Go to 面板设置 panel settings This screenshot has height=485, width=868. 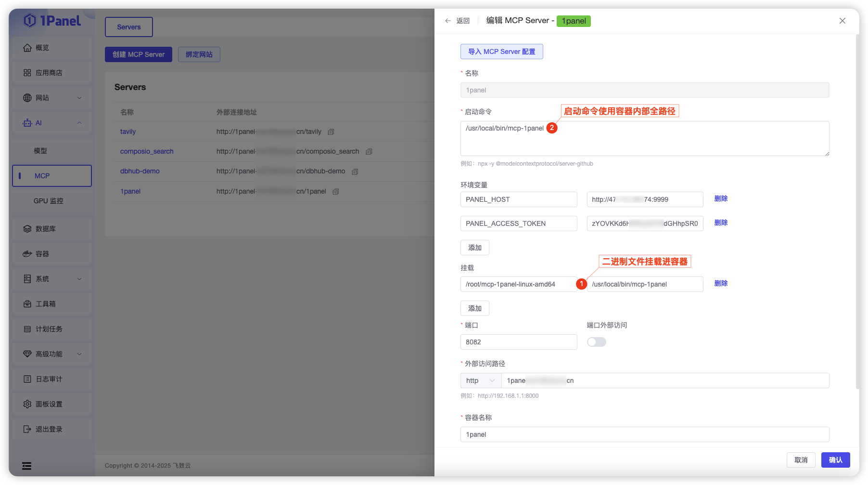52,404
